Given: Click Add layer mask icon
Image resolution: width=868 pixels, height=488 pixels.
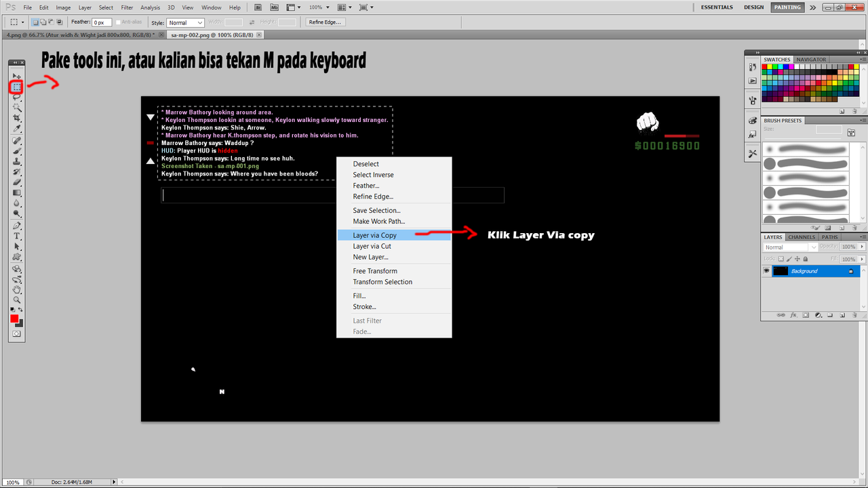Looking at the screenshot, I should click(x=806, y=314).
